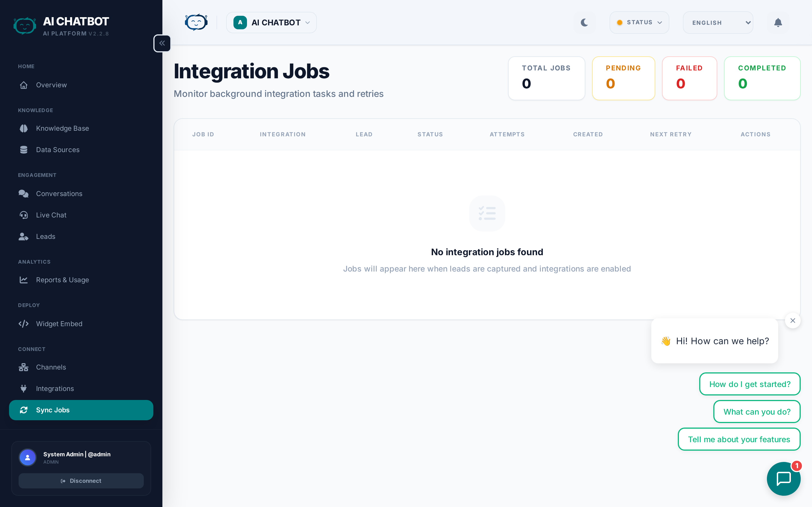812x507 pixels.
Task: Click the Live Chat headset icon
Action: click(x=23, y=215)
